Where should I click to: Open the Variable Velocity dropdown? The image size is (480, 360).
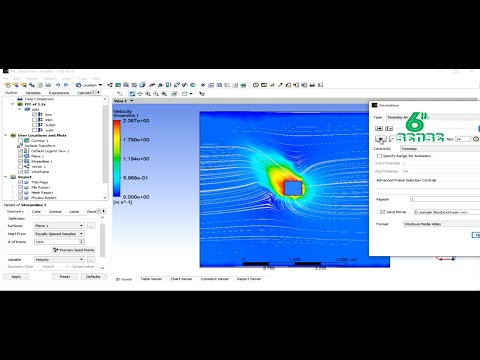[x=59, y=259]
